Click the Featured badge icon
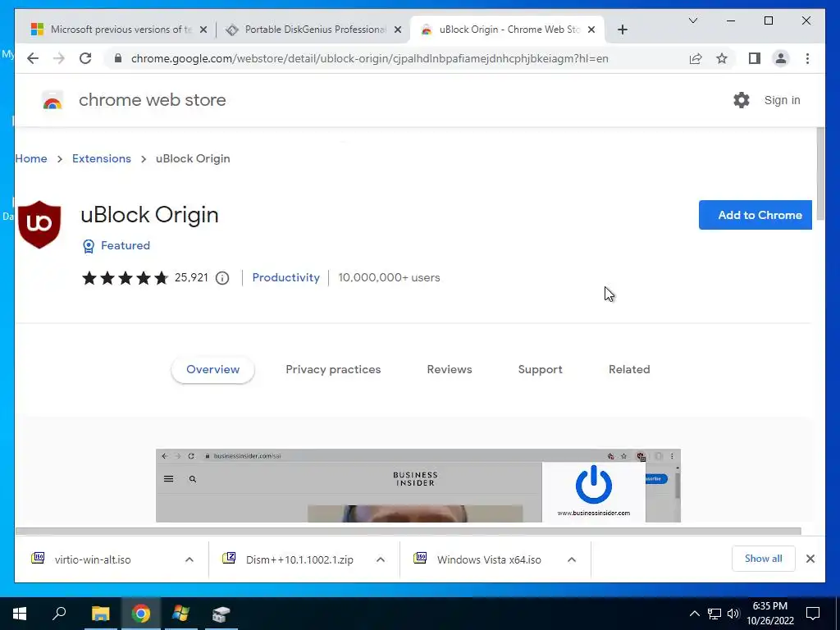Viewport: 840px width, 630px height. [x=89, y=246]
